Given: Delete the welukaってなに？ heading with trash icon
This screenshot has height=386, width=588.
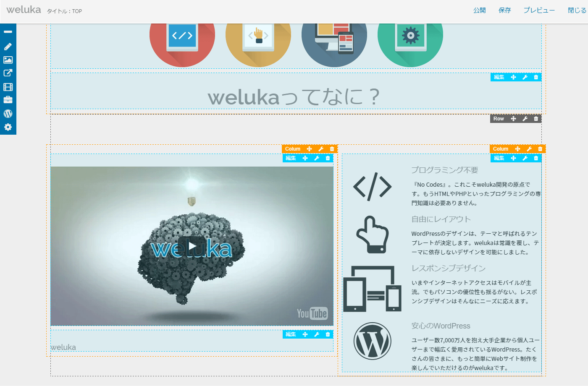Looking at the screenshot, I should (536, 77).
